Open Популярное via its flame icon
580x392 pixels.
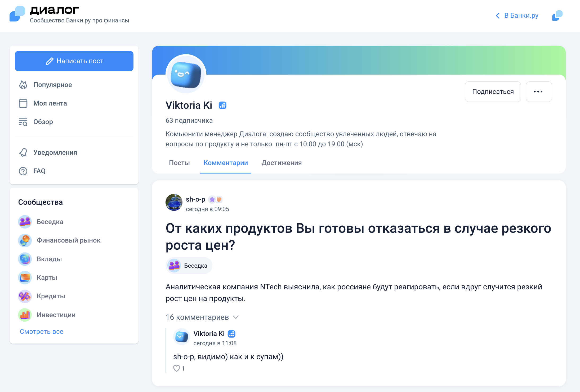[23, 85]
